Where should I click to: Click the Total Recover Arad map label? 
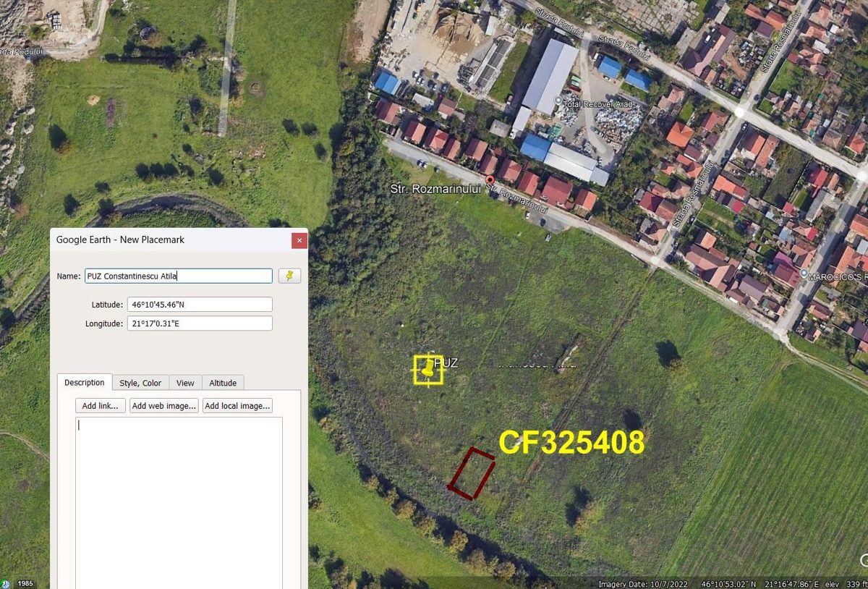click(598, 104)
